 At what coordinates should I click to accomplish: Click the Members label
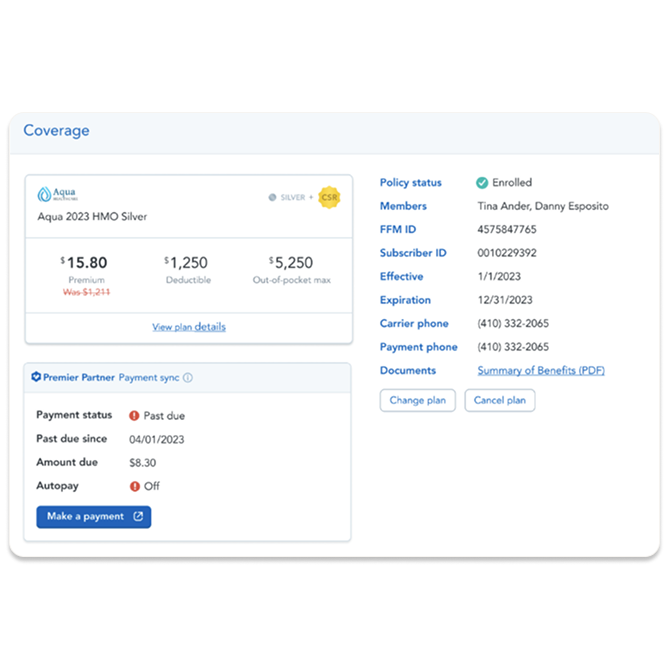click(403, 206)
